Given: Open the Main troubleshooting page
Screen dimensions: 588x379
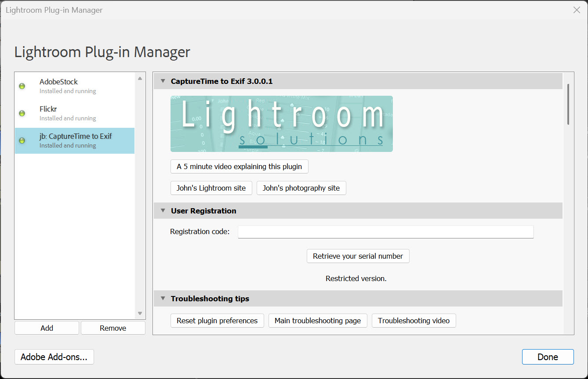Looking at the screenshot, I should tap(318, 321).
